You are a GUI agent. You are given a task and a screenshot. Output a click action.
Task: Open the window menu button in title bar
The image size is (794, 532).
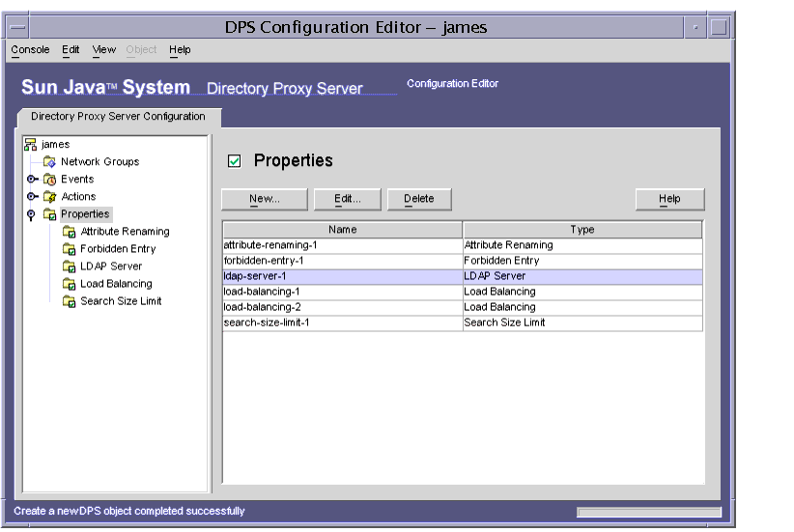click(17, 27)
